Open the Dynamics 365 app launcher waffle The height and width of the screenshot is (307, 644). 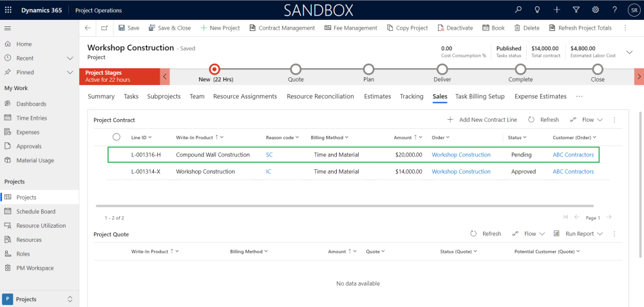point(8,10)
